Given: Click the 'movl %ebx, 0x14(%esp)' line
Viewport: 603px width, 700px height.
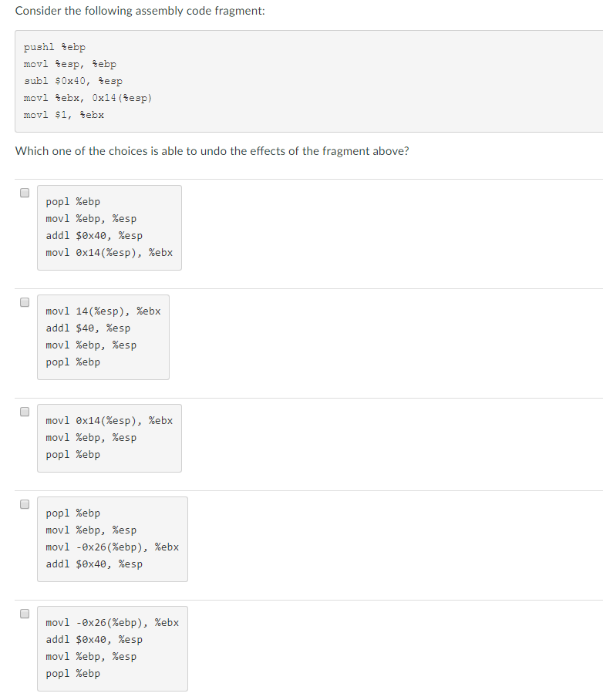Looking at the screenshot, I should [x=88, y=98].
